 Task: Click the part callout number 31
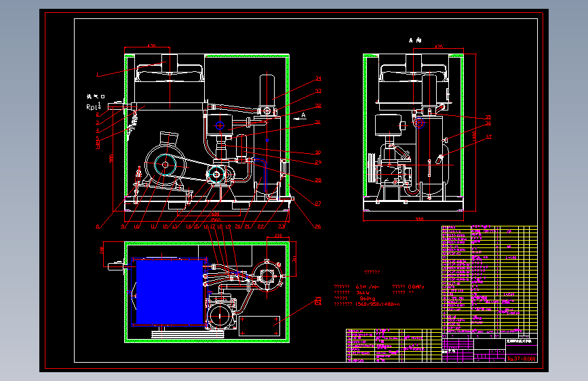pos(317,122)
